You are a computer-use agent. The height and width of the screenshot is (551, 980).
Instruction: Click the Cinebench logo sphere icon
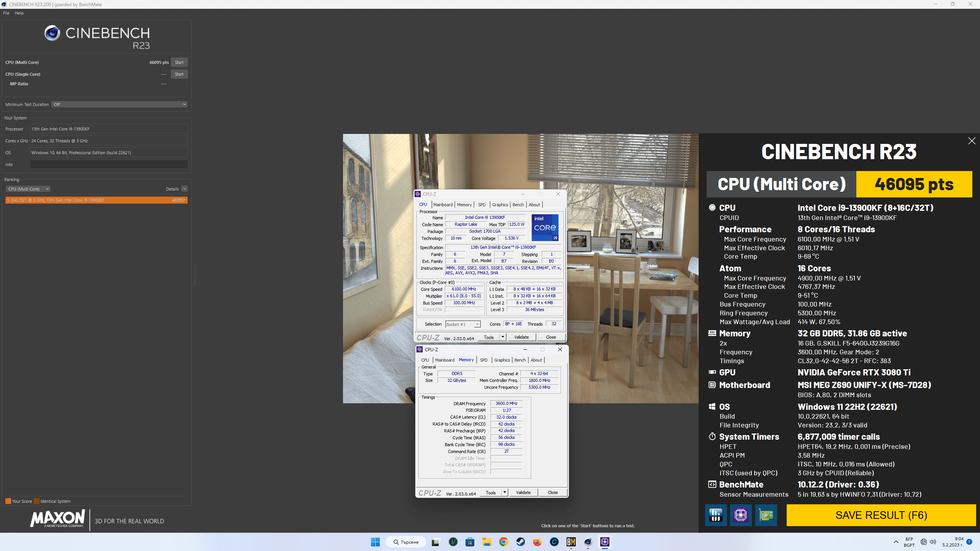[52, 33]
